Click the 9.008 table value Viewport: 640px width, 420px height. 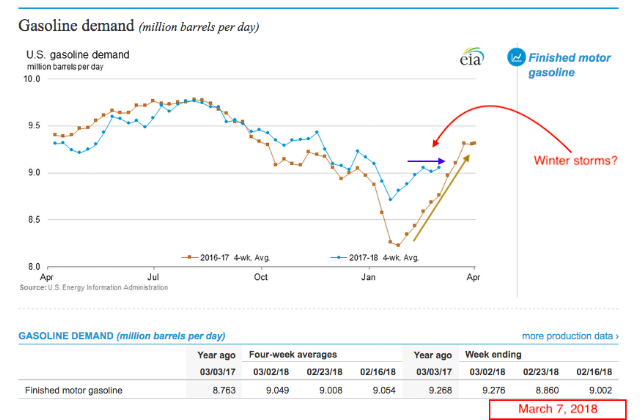pos(331,390)
